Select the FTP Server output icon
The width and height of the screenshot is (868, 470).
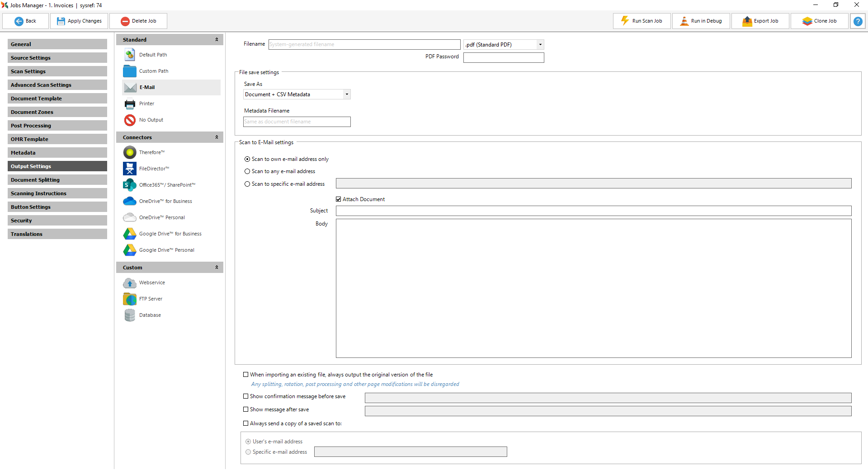click(130, 299)
